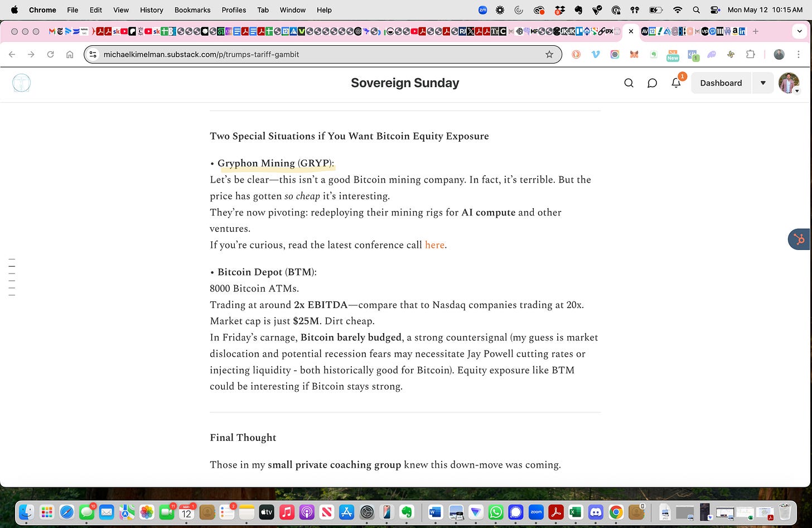Open the Dashboard button
The height and width of the screenshot is (528, 812).
721,83
